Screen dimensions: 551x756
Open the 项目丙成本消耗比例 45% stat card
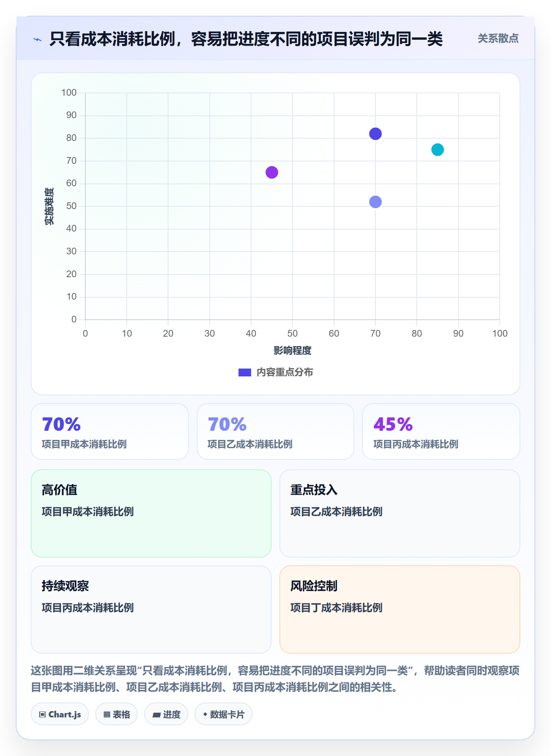441,432
